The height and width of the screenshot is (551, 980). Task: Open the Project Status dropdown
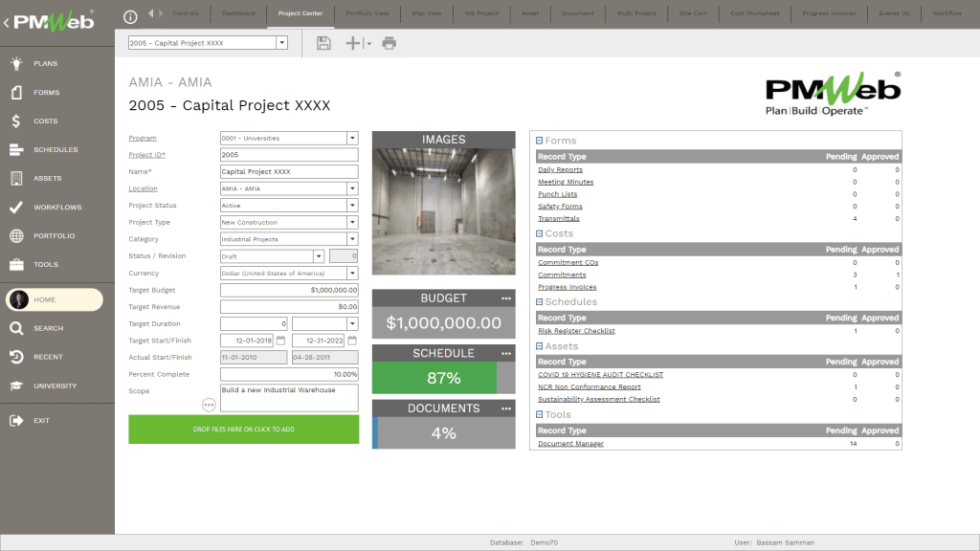[352, 206]
